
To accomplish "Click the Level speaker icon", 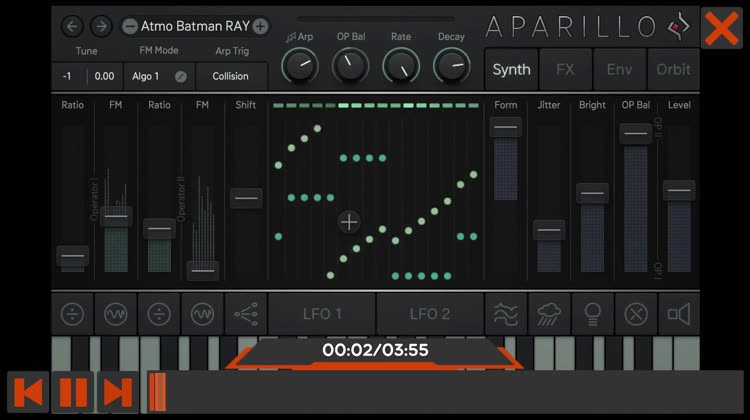I will click(679, 314).
